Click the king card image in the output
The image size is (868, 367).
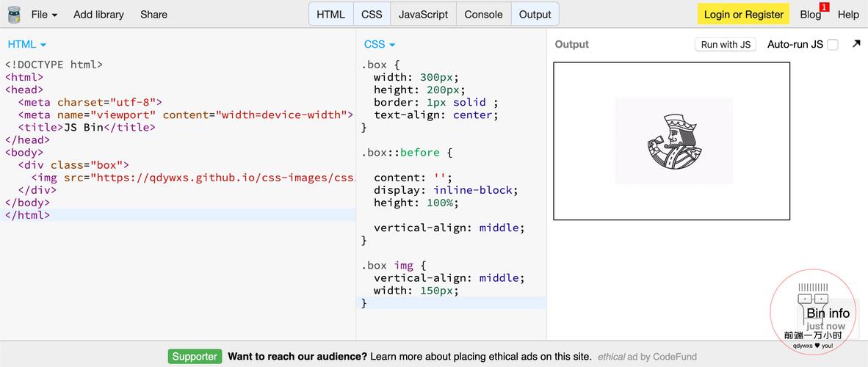point(673,141)
